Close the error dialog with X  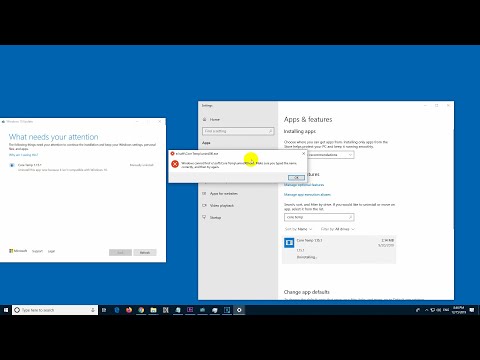click(303, 154)
